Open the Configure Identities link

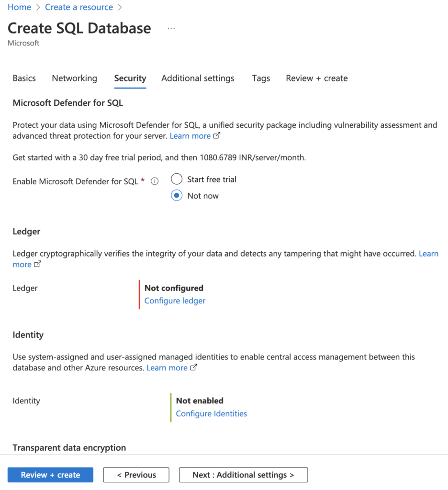(x=211, y=413)
